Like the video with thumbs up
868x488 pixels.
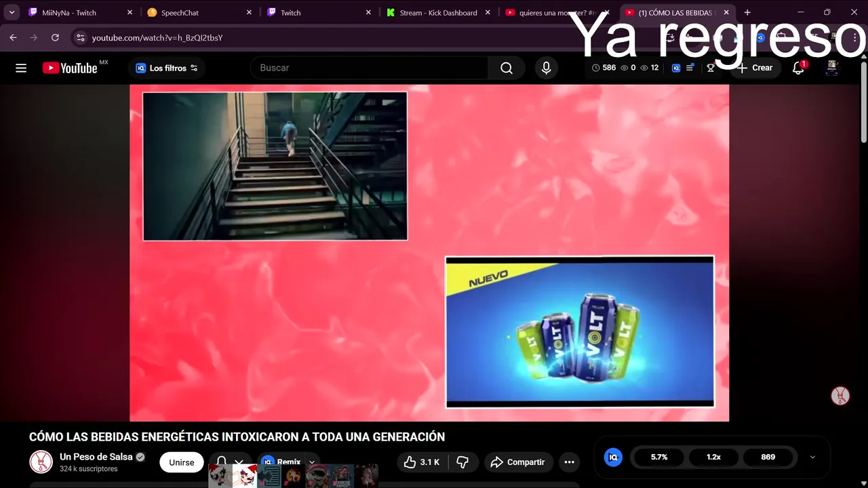pos(422,462)
